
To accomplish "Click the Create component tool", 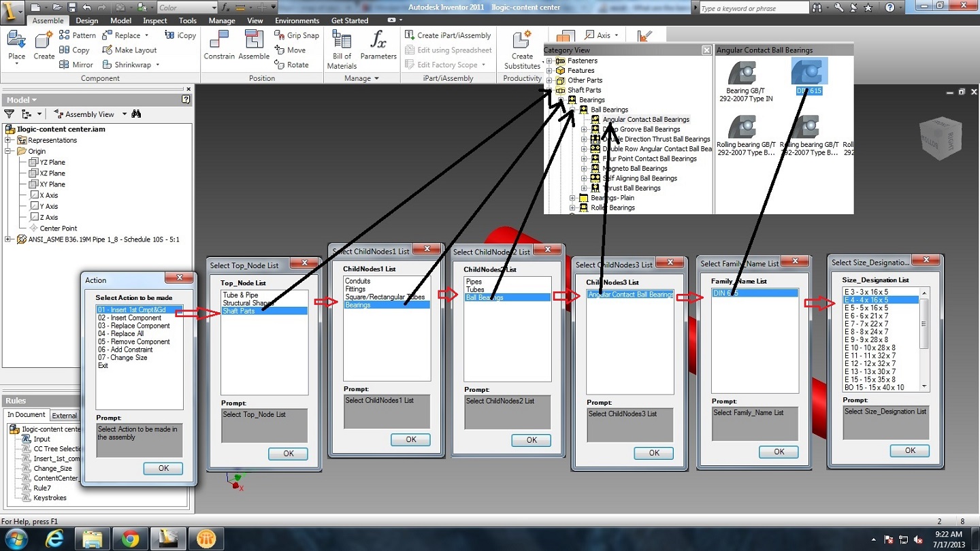I will [x=44, y=46].
